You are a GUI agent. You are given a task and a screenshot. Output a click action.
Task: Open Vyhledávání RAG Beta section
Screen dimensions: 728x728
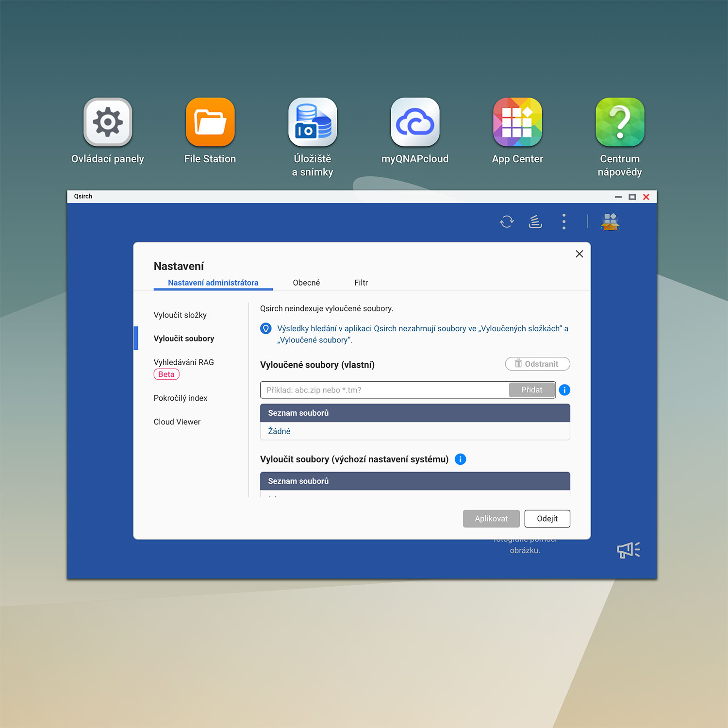pos(183,363)
